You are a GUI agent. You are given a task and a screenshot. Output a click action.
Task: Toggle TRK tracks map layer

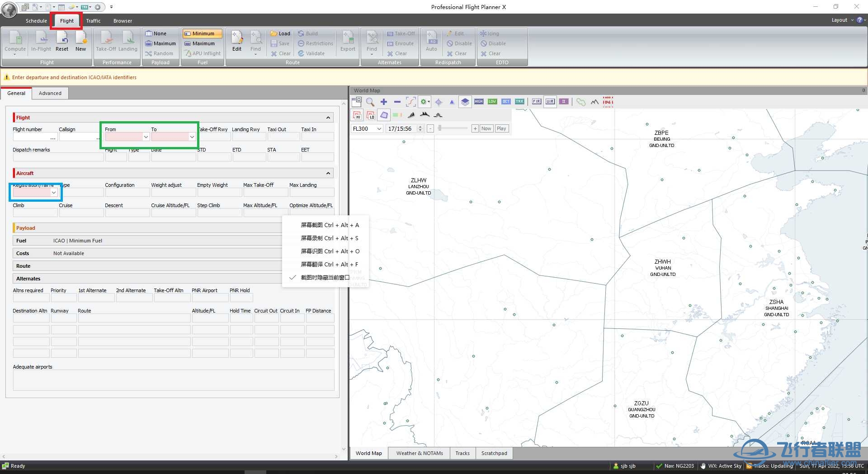519,102
